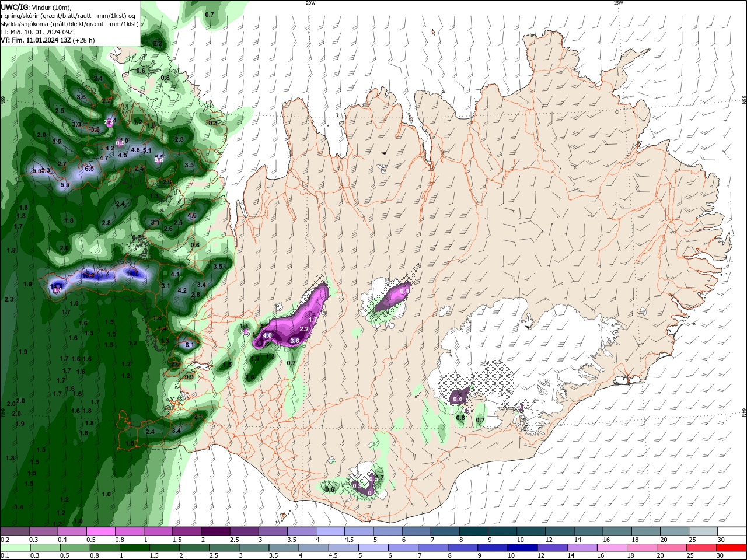The width and height of the screenshot is (747, 560).
Task: Select the lower legend green swatch between 0.5 and 0.8
Action: 74,548
